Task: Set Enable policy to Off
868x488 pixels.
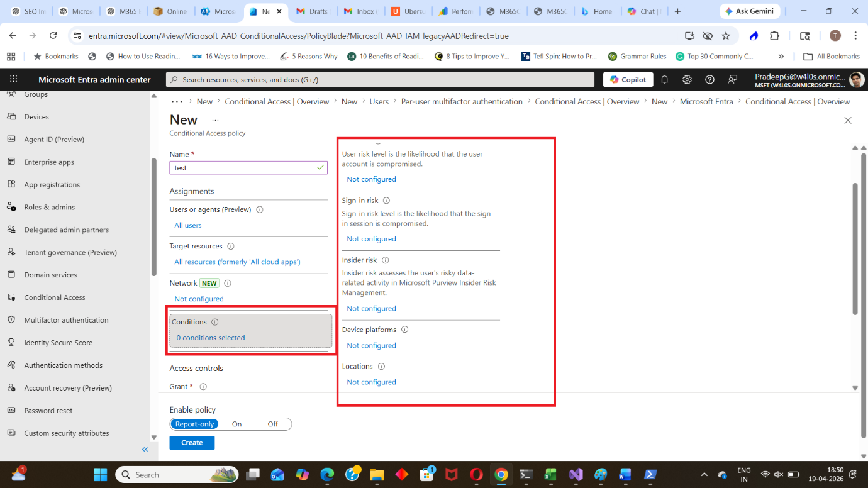Action: [272, 424]
